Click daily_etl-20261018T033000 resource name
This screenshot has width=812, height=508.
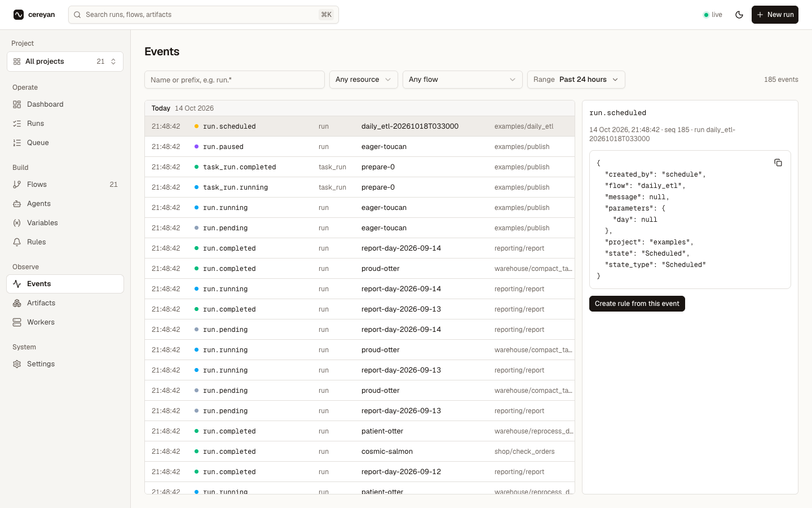coord(410,126)
